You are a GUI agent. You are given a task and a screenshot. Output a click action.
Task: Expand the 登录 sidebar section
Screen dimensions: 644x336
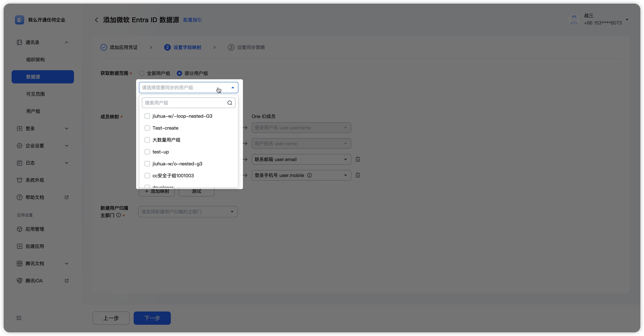[x=42, y=129]
